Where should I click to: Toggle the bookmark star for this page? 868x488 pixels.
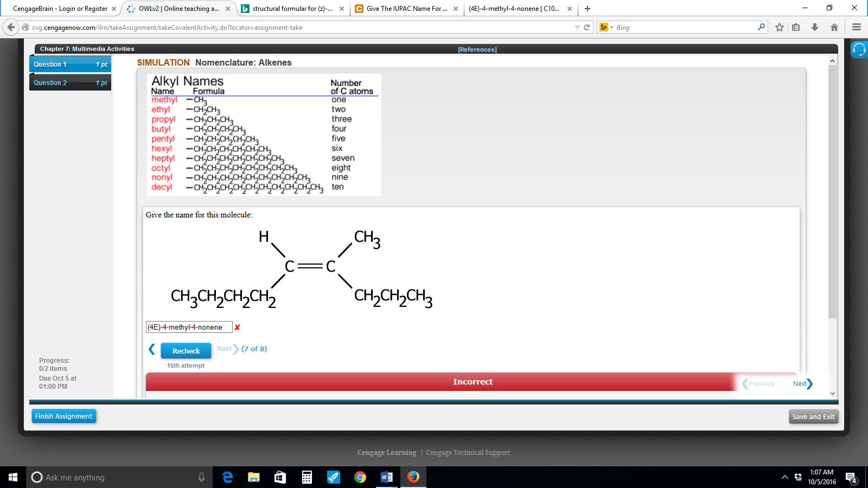click(x=780, y=26)
